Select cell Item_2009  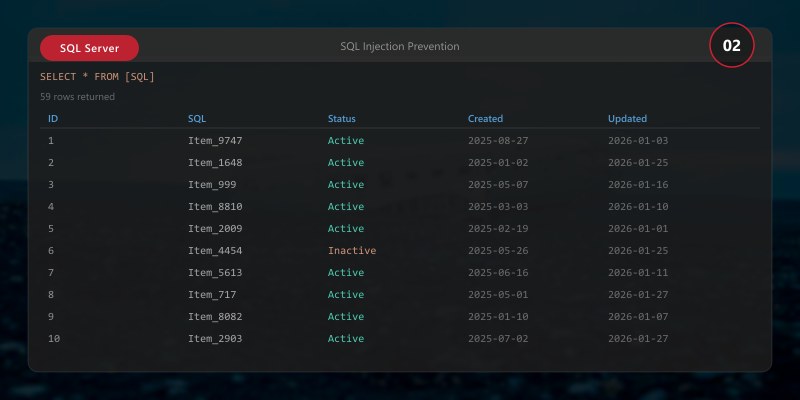coord(215,228)
